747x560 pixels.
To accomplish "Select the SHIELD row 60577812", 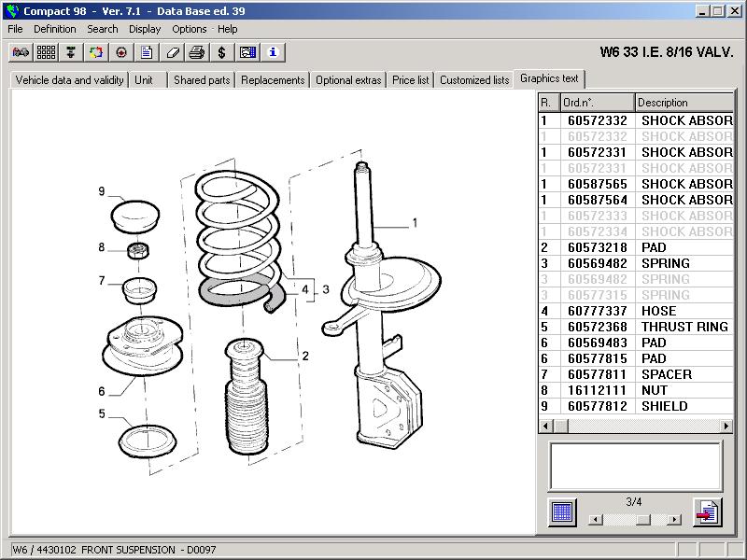I will pyautogui.click(x=636, y=406).
